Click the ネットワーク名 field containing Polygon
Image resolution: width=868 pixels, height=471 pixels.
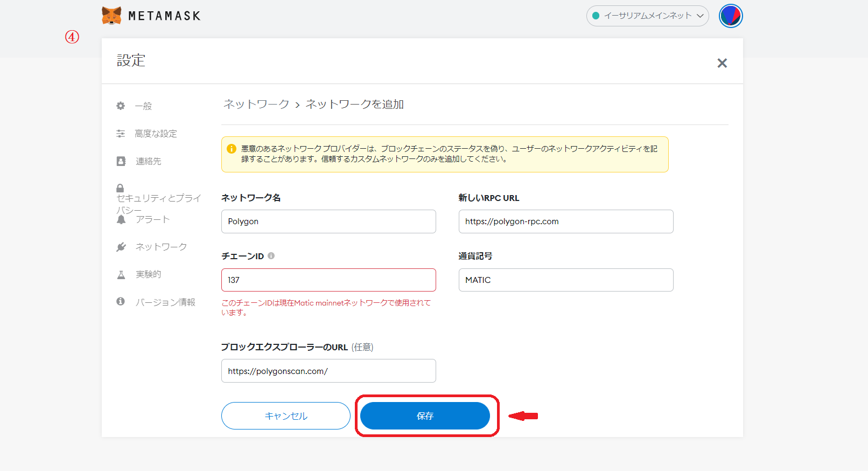(x=328, y=221)
